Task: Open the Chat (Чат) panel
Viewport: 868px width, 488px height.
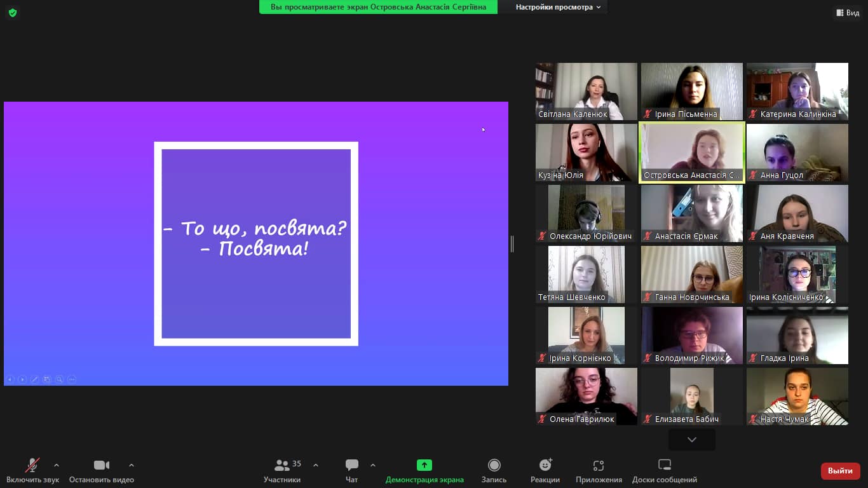Action: pos(351,466)
